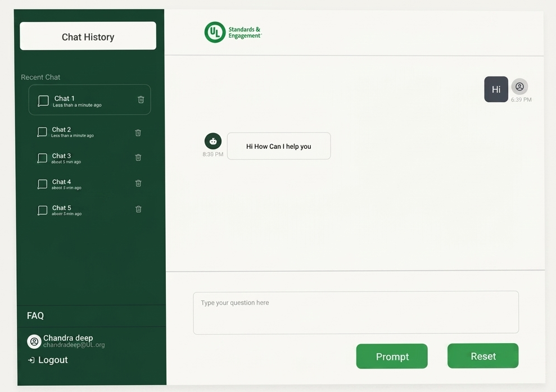Screen dimensions: 556x392
Task: Click 'Less than a minute ago' under Chat 1
Action: [x=78, y=105]
